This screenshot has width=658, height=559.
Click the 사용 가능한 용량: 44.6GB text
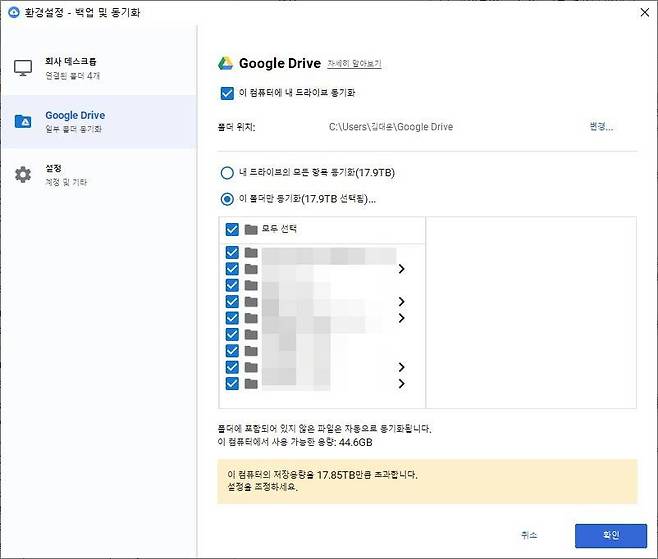[295, 442]
